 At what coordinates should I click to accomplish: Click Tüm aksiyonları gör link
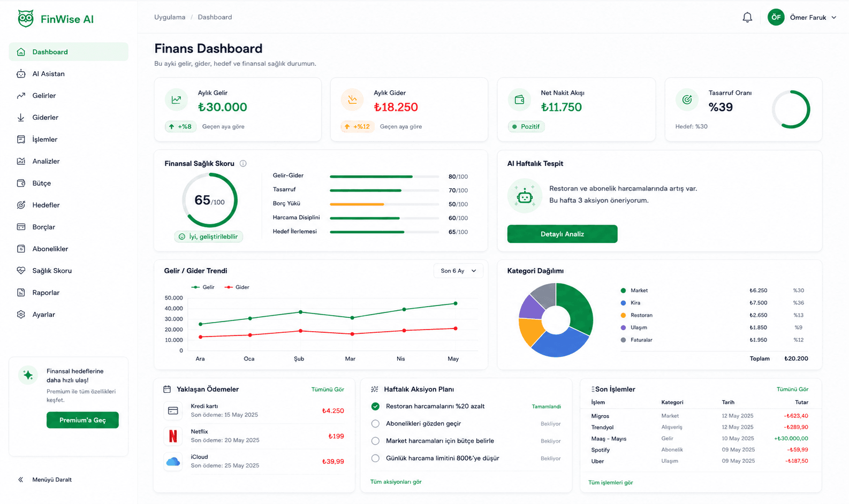[x=396, y=482]
